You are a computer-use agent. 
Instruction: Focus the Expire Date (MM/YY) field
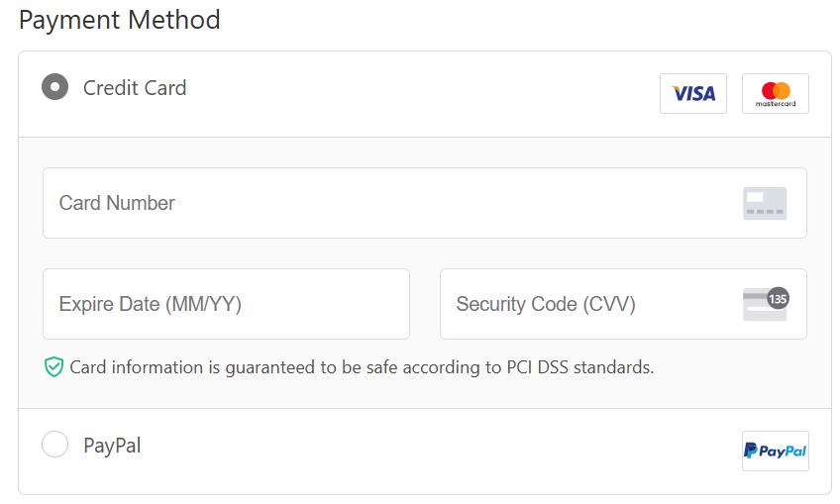[226, 304]
